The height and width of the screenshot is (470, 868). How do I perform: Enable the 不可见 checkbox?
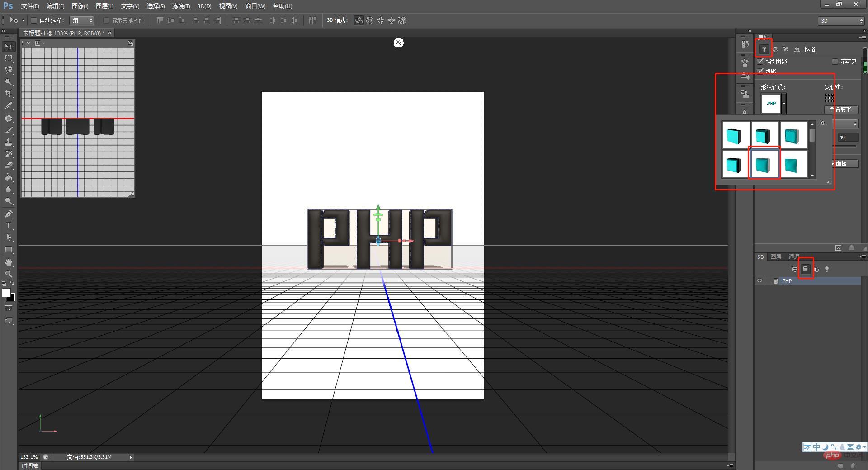coord(835,62)
